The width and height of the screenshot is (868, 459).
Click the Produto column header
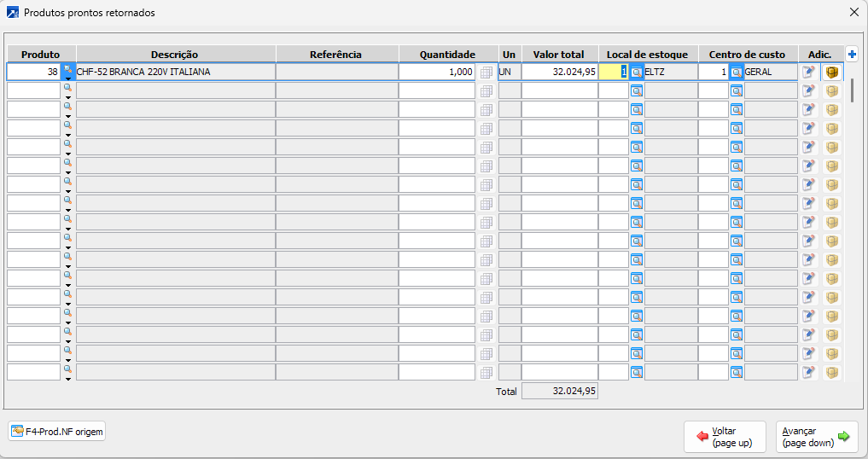click(x=41, y=55)
